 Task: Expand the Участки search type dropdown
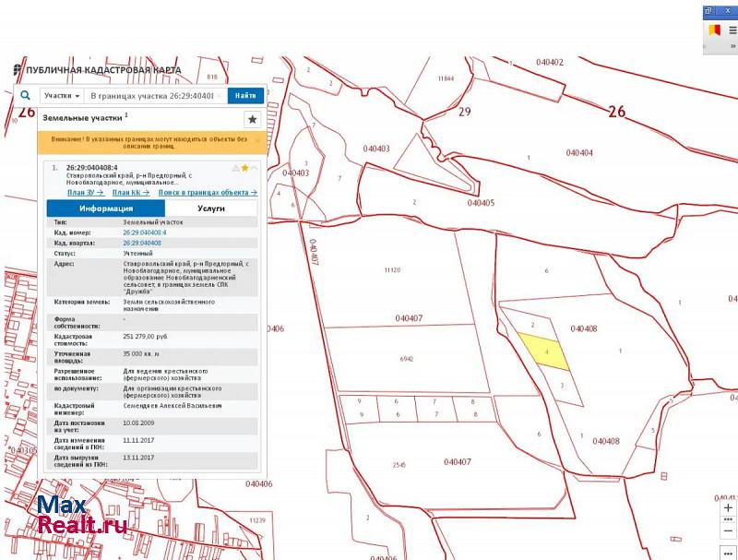[x=63, y=95]
